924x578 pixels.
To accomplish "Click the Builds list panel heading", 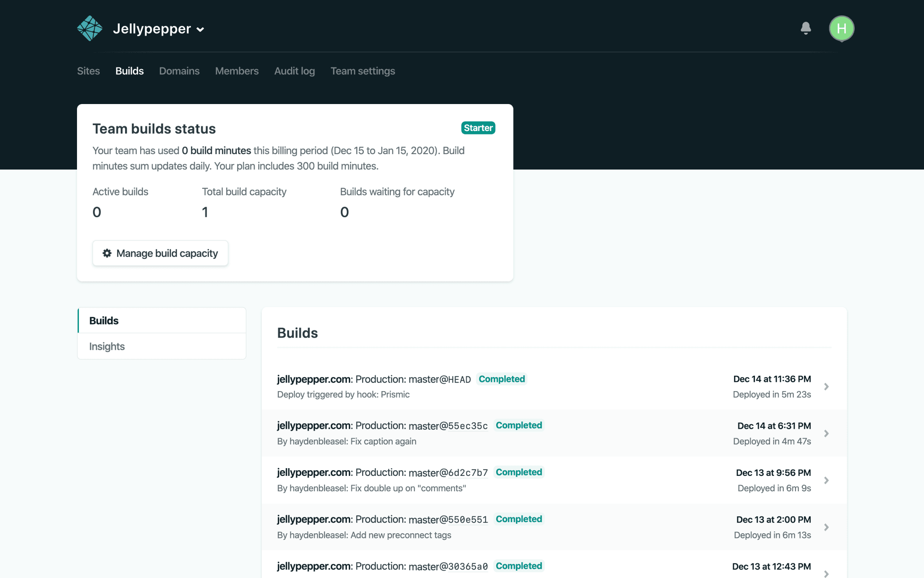I will 297,333.
